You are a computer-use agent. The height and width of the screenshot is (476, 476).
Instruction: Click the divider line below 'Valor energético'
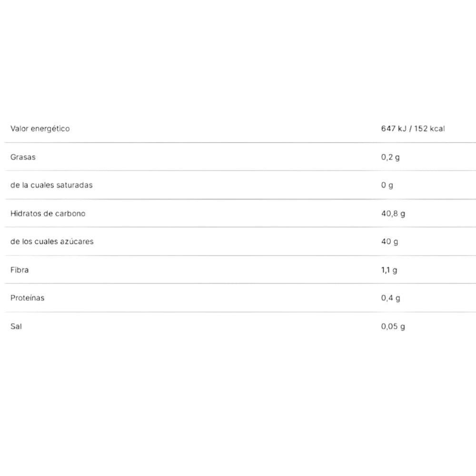pos(238,142)
